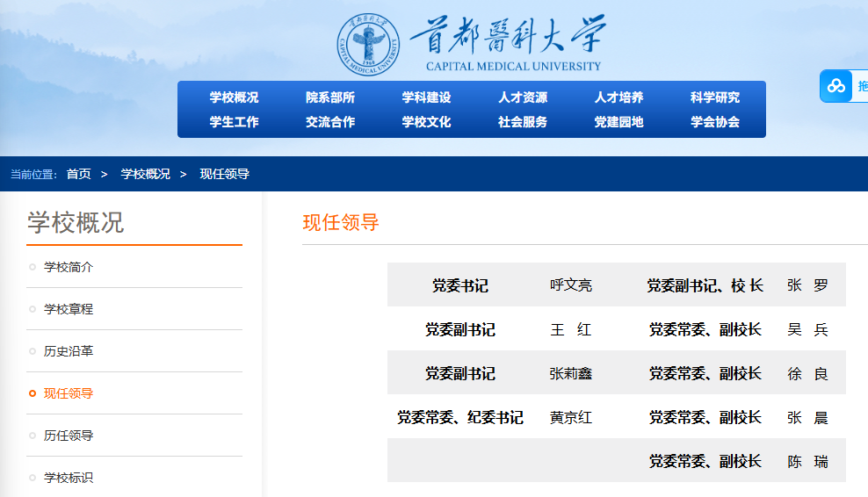
Task: Go to 社会服务 in the nav bar
Action: tap(523, 122)
